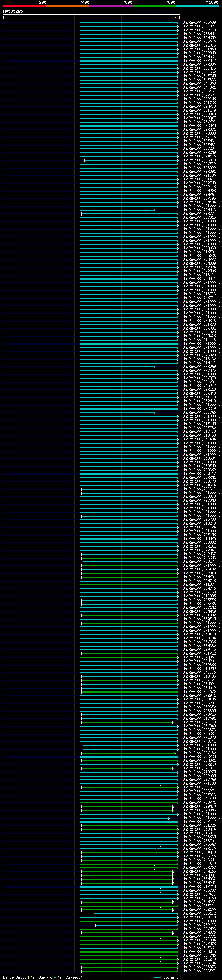Click the red 20% identity legend bar
222x980 pixels.
[x=25, y=6]
